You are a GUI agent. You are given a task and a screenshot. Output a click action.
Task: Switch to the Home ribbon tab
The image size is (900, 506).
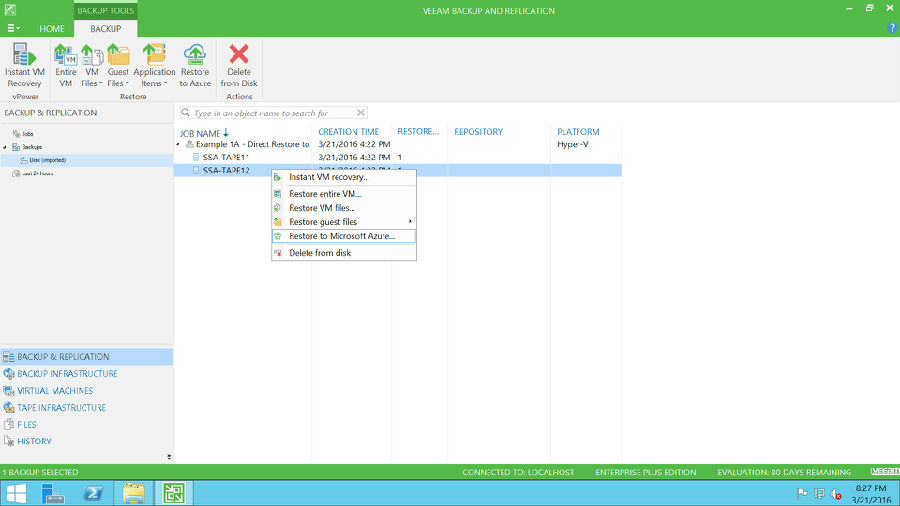coord(52,29)
